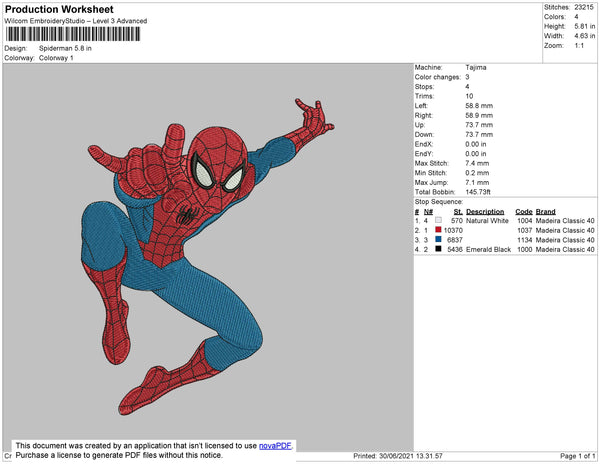
Task: Click the Stitches value 23215
Action: [x=584, y=7]
